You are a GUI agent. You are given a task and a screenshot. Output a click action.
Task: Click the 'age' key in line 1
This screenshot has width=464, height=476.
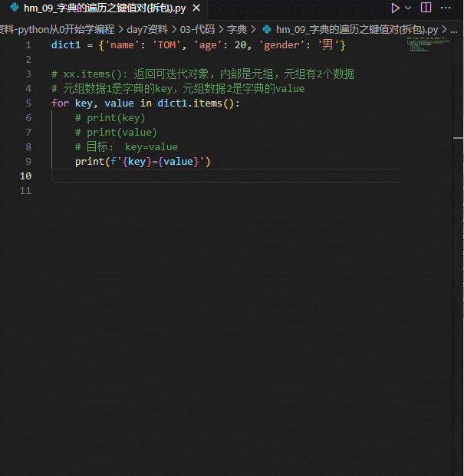208,45
